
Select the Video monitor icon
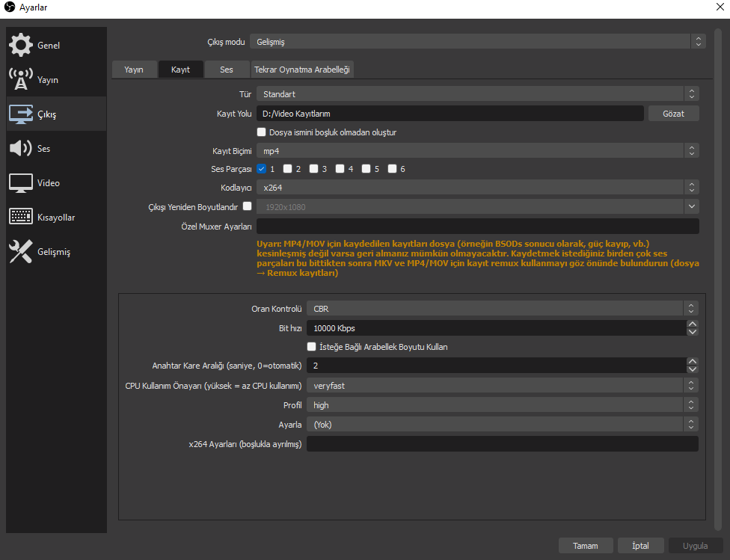(20, 183)
